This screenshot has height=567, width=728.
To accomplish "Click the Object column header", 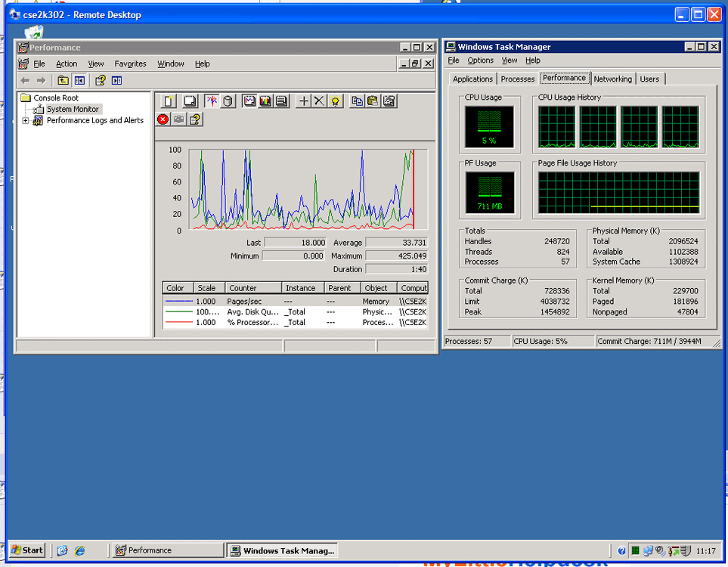I will pyautogui.click(x=379, y=288).
